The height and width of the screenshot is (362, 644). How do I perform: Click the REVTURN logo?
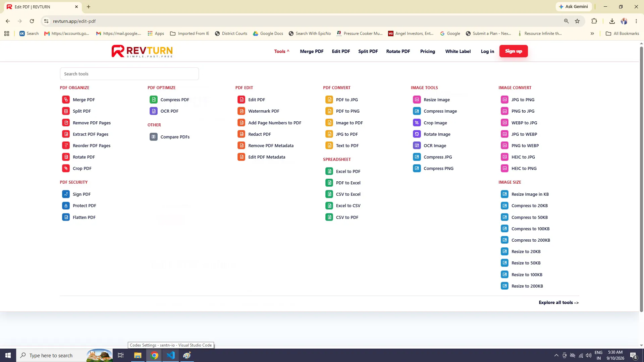(x=142, y=51)
